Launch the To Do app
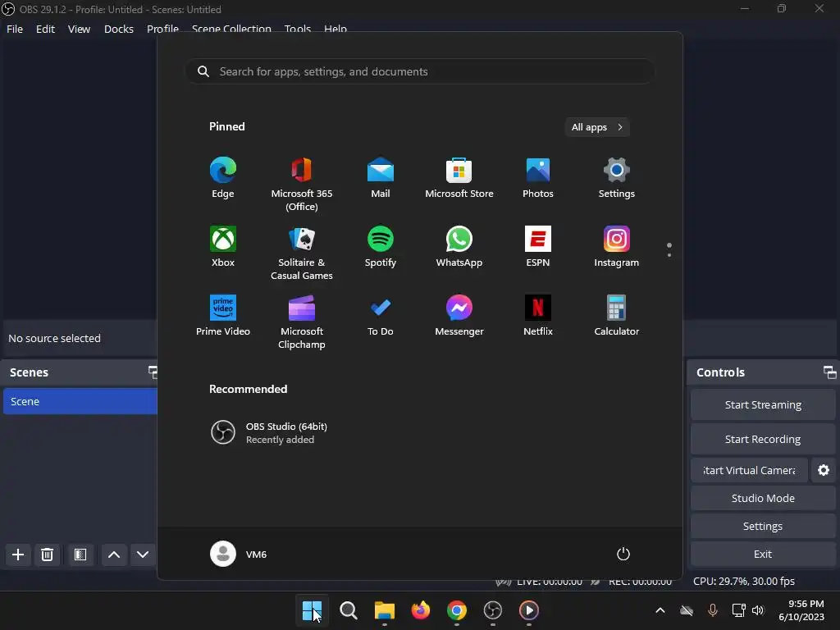The width and height of the screenshot is (840, 630). pos(381,316)
